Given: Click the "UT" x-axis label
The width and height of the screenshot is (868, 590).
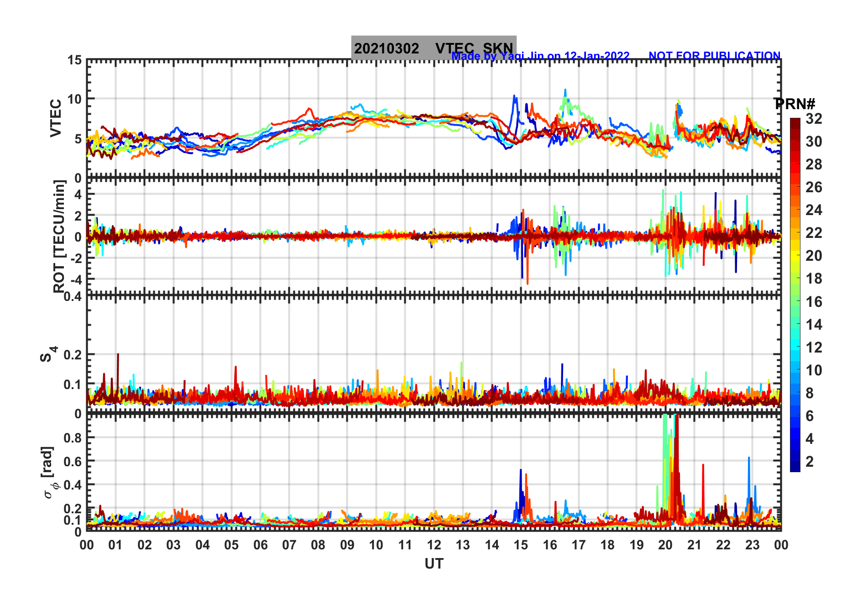Looking at the screenshot, I should [434, 564].
